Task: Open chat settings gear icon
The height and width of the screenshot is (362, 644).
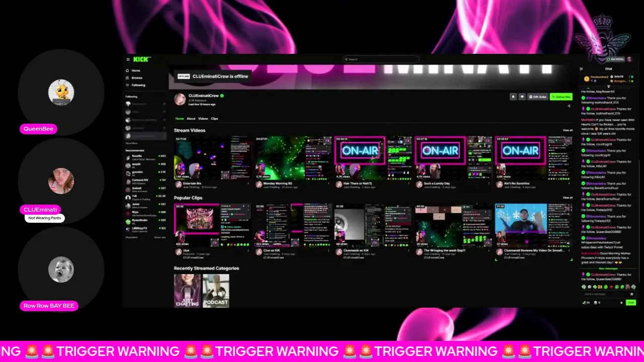Action: [621, 303]
